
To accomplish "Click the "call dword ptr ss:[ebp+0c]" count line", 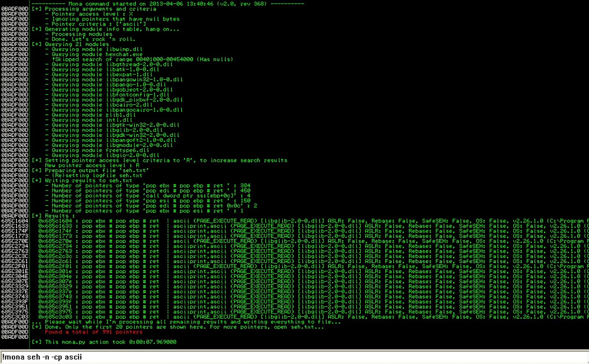I will (151, 196).
